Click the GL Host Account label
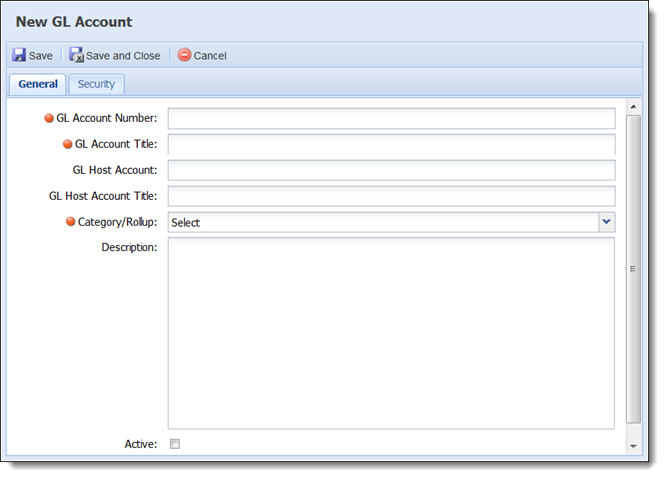The height and width of the screenshot is (477, 664). pos(115,170)
